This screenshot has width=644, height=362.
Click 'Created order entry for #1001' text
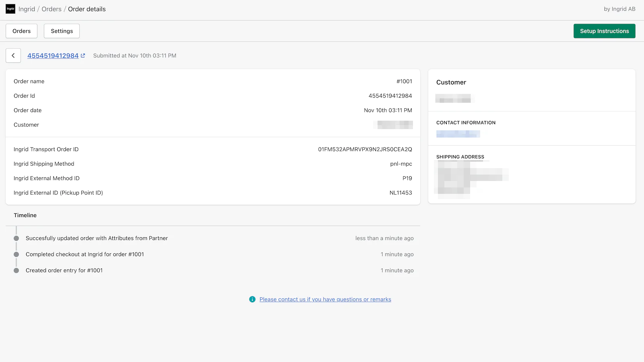pyautogui.click(x=64, y=270)
